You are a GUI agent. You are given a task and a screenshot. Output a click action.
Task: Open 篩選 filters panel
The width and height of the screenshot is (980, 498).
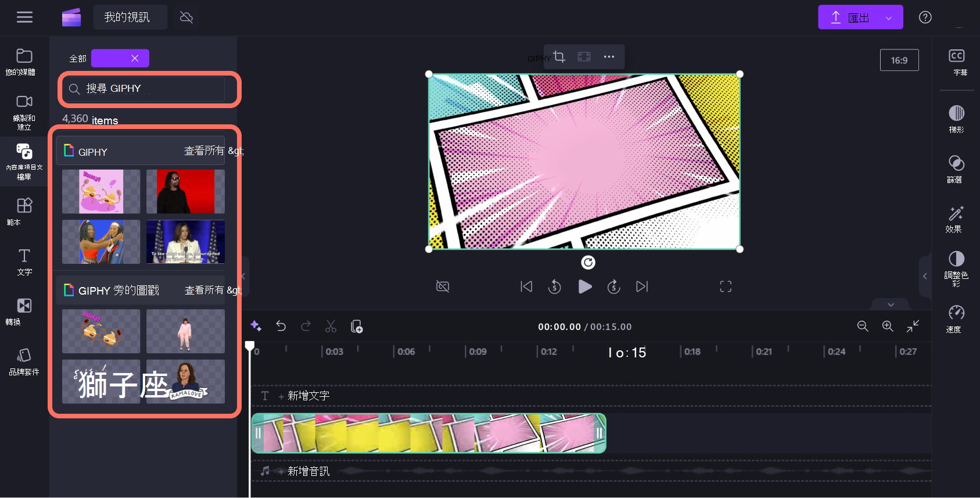coord(957,169)
